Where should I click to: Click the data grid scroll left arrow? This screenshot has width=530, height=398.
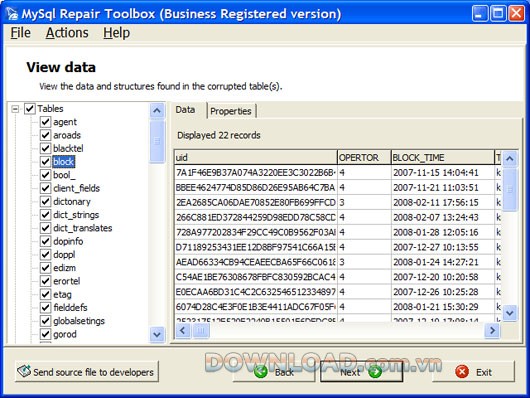(x=183, y=330)
